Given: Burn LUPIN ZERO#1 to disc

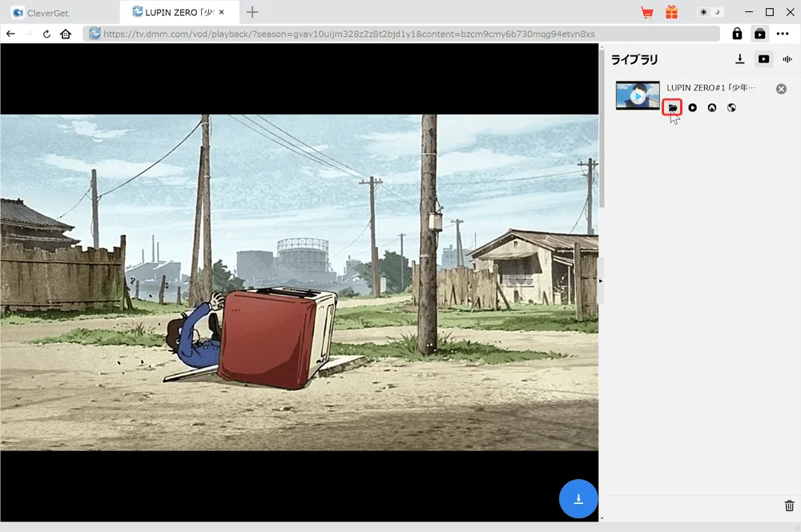Looking at the screenshot, I should (711, 108).
